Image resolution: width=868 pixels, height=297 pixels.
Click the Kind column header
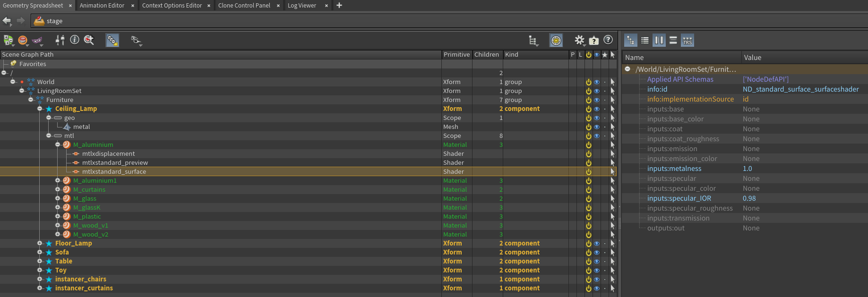pos(536,55)
